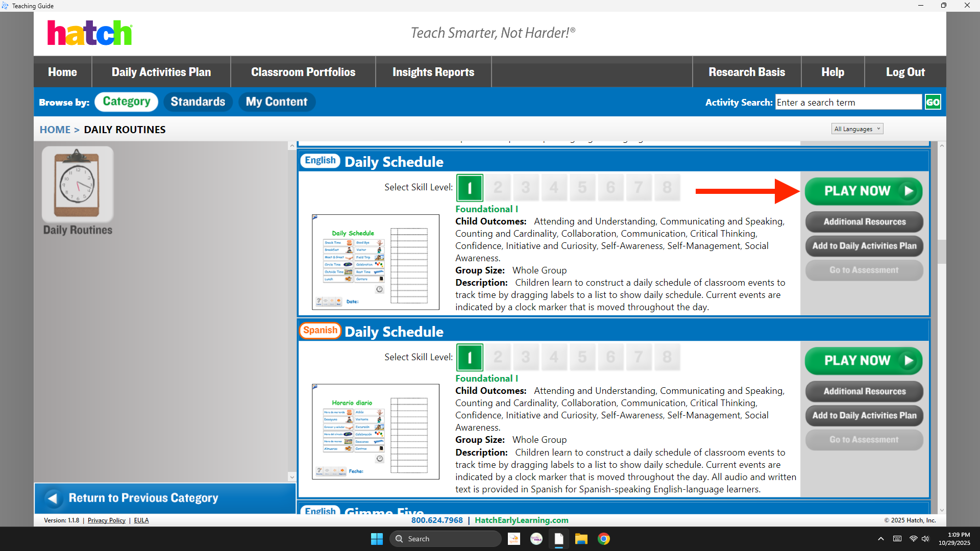The width and height of the screenshot is (980, 551).
Task: Open the EULA link
Action: [141, 520]
